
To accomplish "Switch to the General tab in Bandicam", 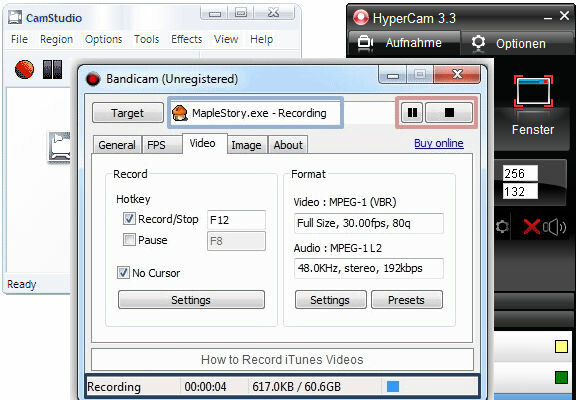I will click(x=117, y=145).
